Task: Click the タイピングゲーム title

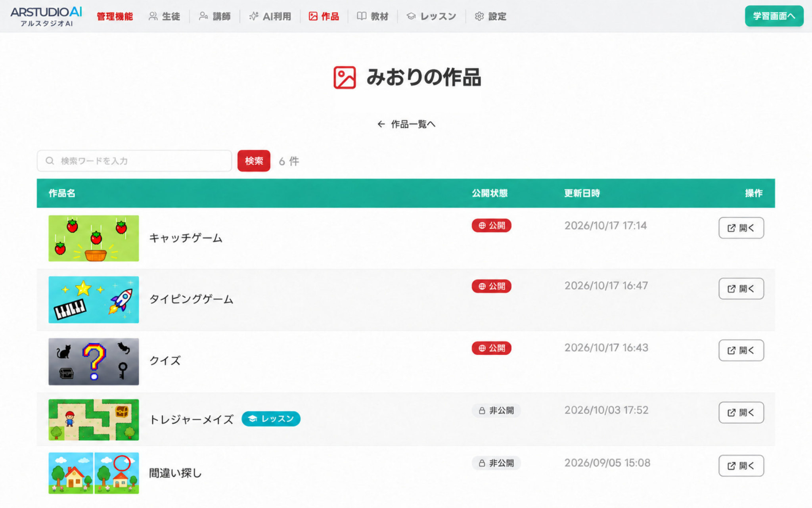Action: [x=191, y=299]
